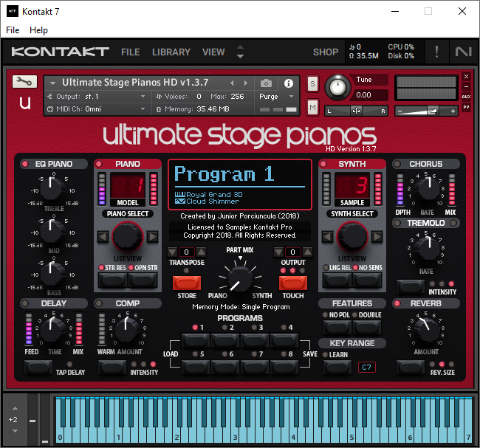The height and width of the screenshot is (448, 480).
Task: Select next piano model arrow
Action: pos(152,236)
